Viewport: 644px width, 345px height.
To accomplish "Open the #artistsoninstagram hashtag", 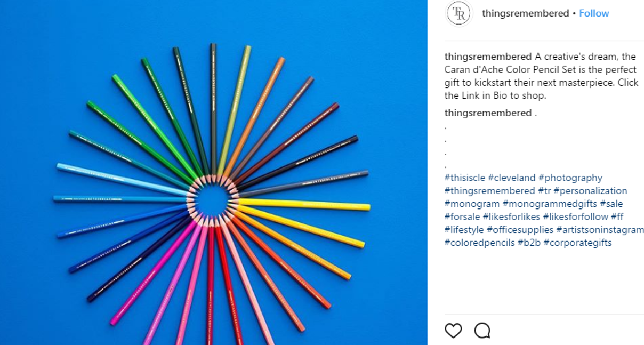I will tap(600, 229).
